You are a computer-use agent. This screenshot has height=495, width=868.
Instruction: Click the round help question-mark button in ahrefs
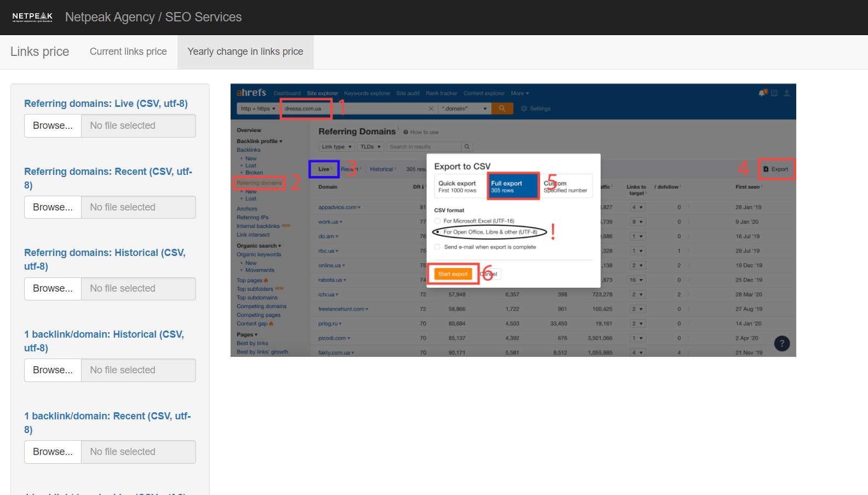tap(782, 344)
